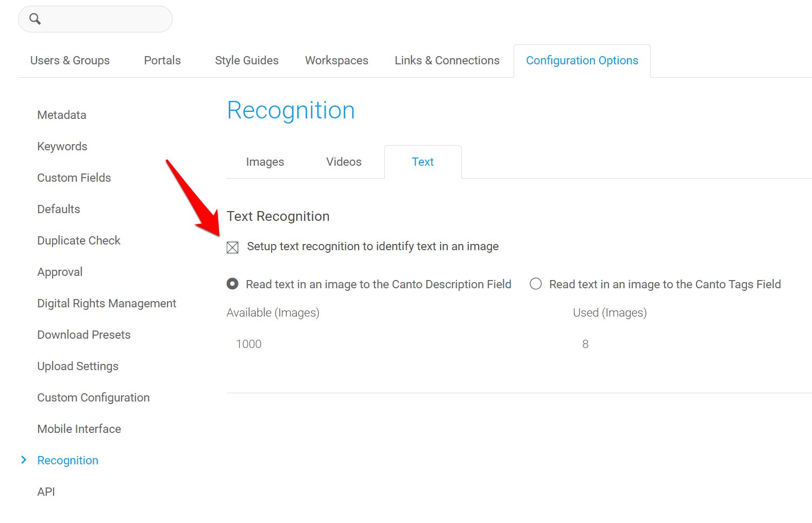Image resolution: width=812 pixels, height=523 pixels.
Task: Switch to the Images recognition tab
Action: coord(265,162)
